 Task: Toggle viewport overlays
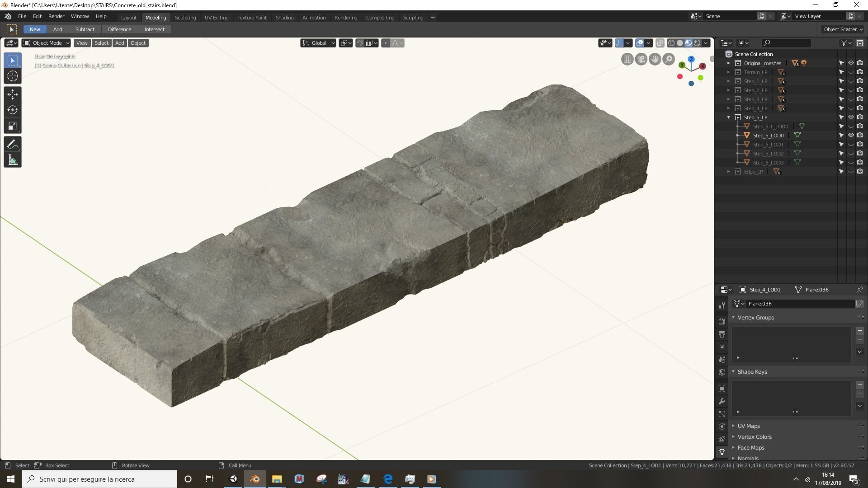pyautogui.click(x=640, y=43)
